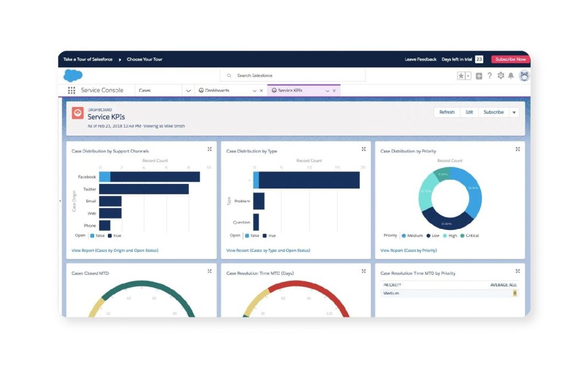Click in the Search Salesforce field
This screenshot has width=588, height=368.
[292, 75]
